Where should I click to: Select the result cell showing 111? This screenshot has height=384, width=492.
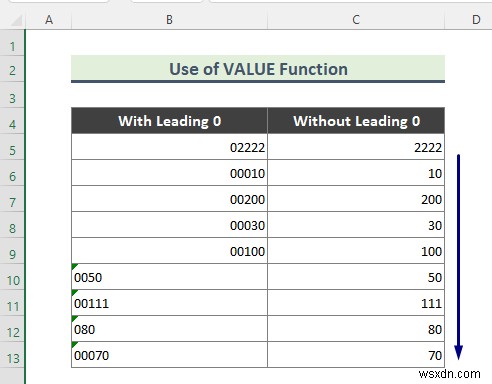[x=356, y=303]
